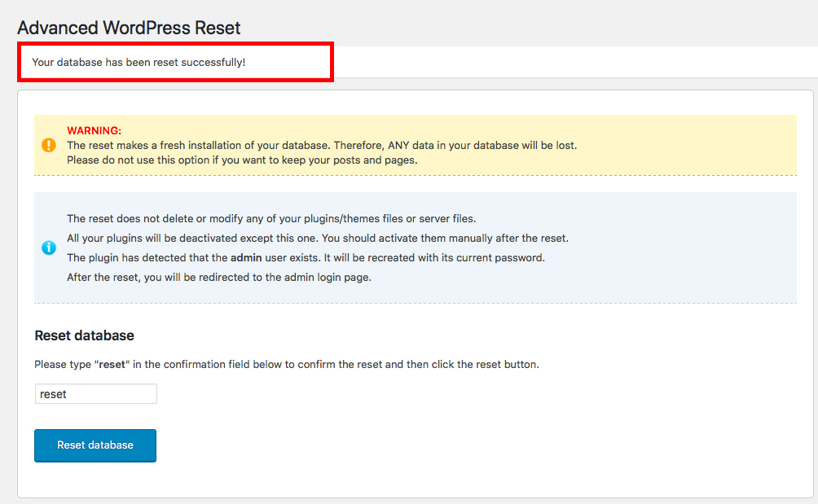Click the Advanced WordPress Reset page title
818x504 pixels.
click(x=129, y=28)
